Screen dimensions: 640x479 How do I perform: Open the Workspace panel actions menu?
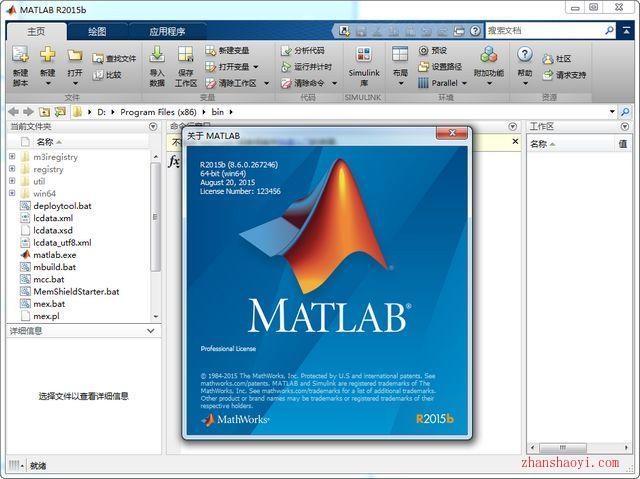point(624,127)
